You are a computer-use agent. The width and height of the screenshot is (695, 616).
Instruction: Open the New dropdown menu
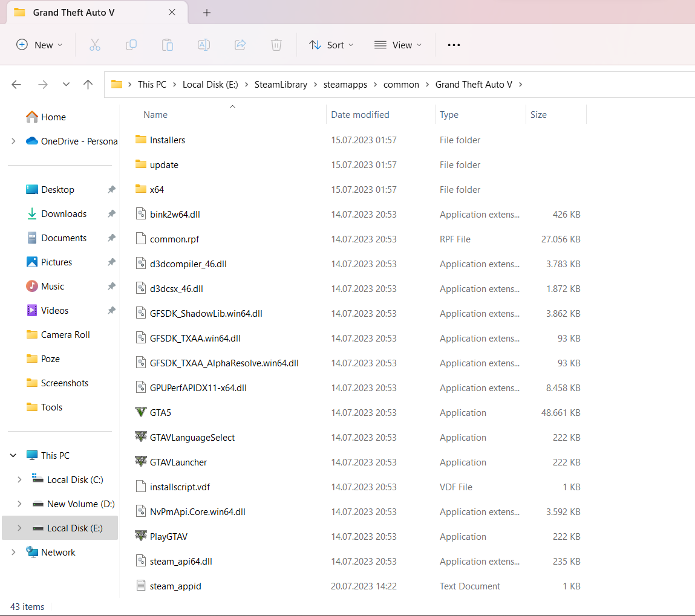[39, 45]
